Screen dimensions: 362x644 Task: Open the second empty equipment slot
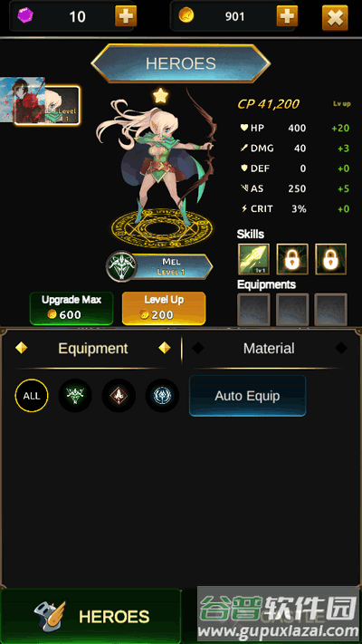point(292,309)
